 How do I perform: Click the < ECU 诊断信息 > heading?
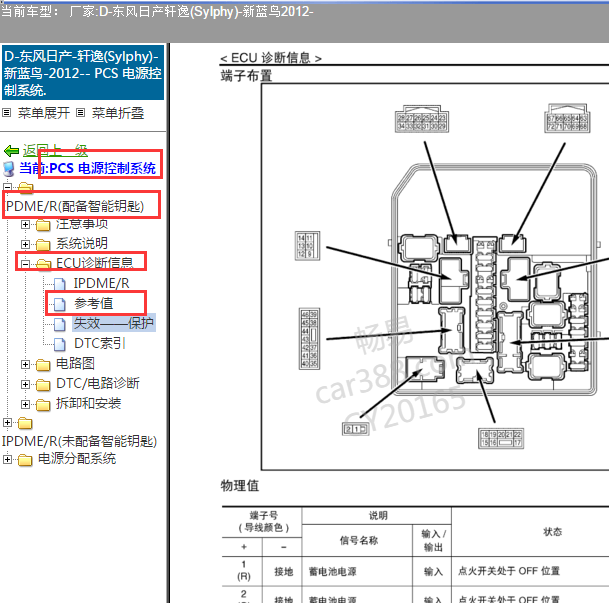(x=271, y=58)
